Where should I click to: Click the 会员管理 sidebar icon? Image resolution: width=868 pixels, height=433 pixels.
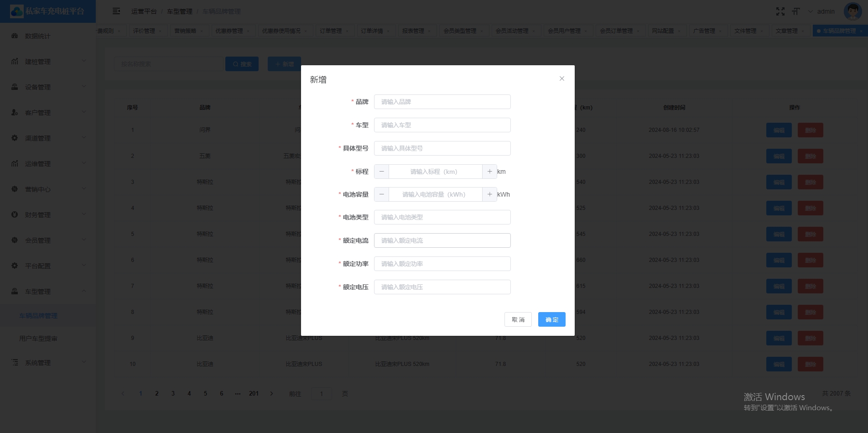pyautogui.click(x=15, y=240)
